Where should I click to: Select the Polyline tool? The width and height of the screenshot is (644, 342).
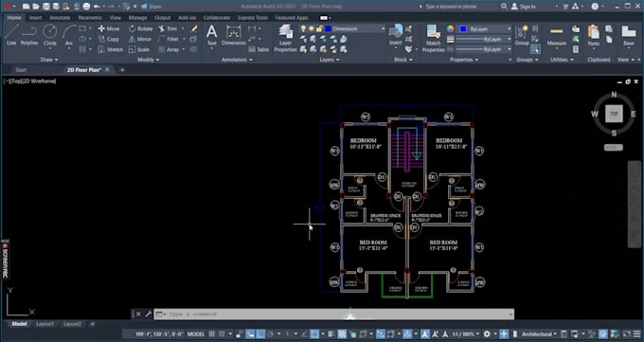(29, 34)
